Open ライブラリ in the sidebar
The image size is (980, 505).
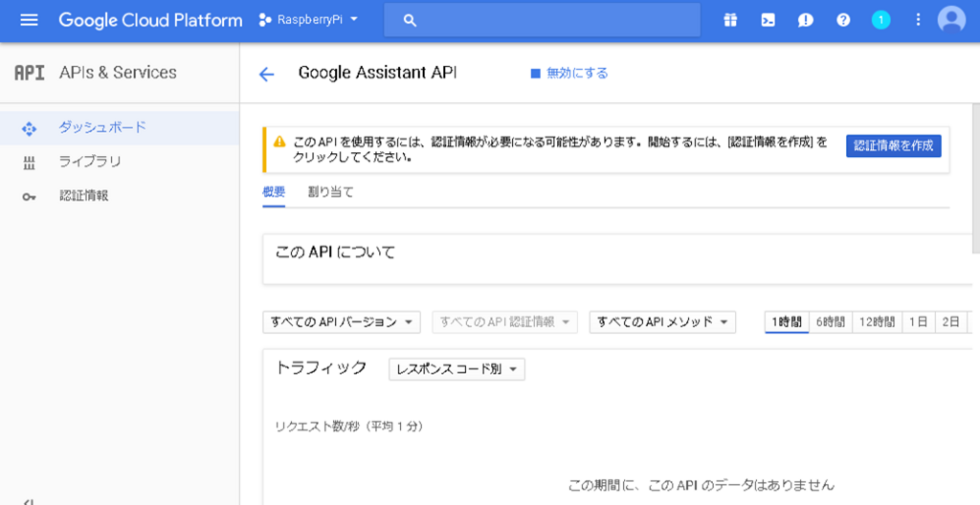point(120,162)
